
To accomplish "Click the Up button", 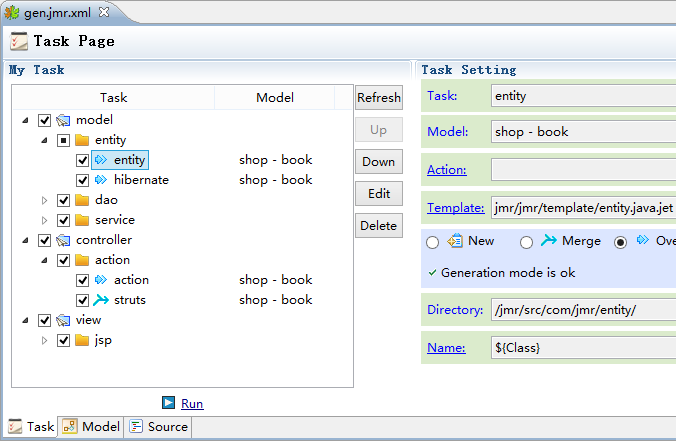I will 379,130.
